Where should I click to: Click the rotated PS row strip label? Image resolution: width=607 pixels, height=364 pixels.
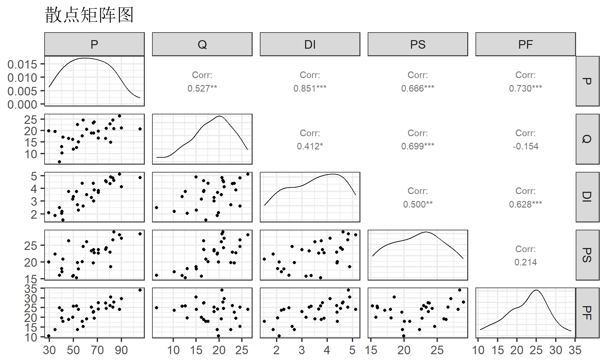pyautogui.click(x=587, y=255)
